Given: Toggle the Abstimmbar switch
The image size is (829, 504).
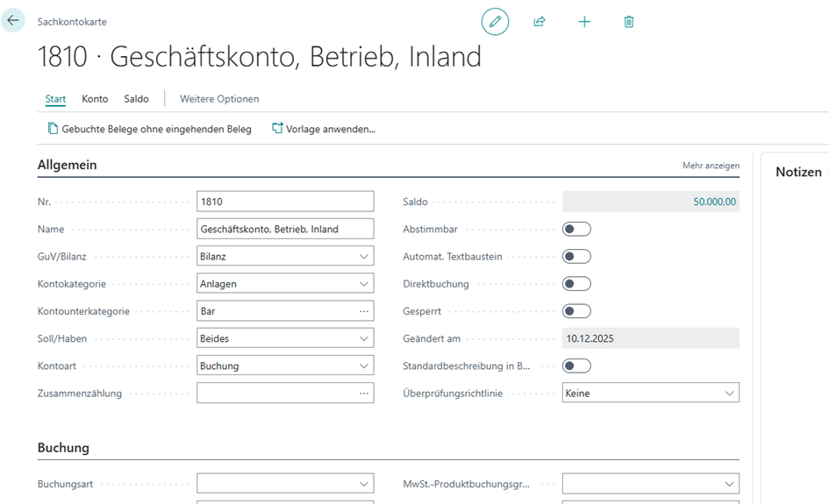Looking at the screenshot, I should [576, 230].
